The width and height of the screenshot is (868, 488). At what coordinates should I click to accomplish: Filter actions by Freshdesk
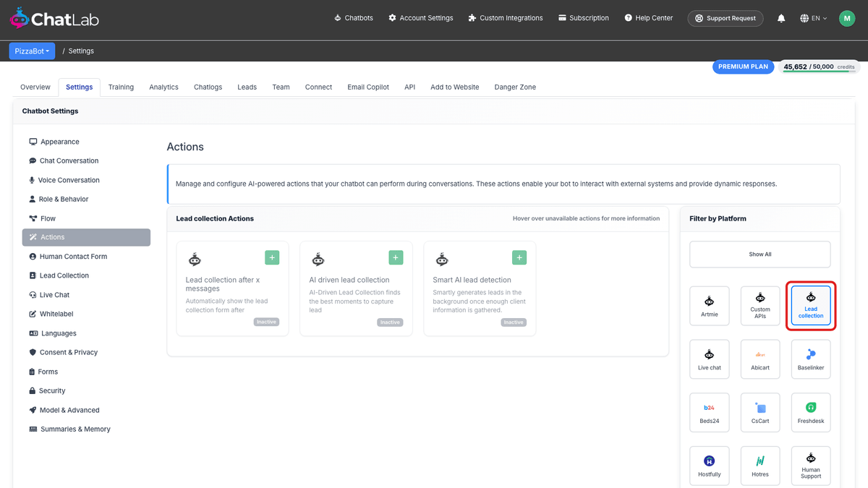click(811, 413)
